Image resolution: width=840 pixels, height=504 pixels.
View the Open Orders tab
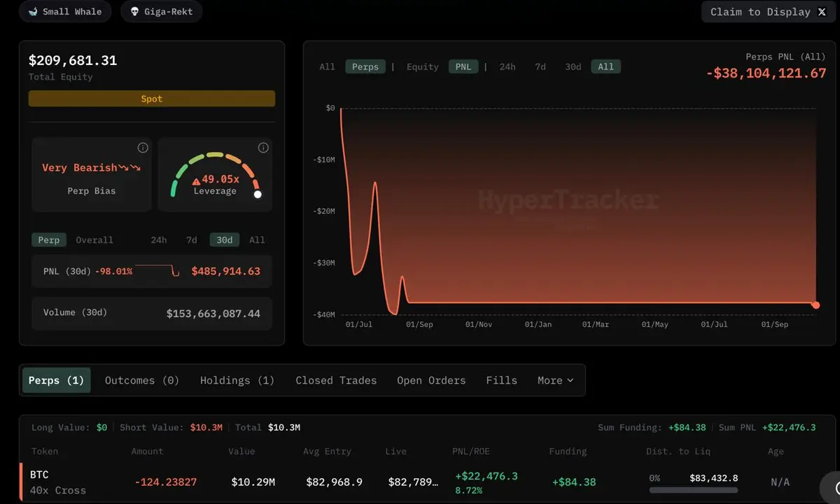pyautogui.click(x=431, y=380)
